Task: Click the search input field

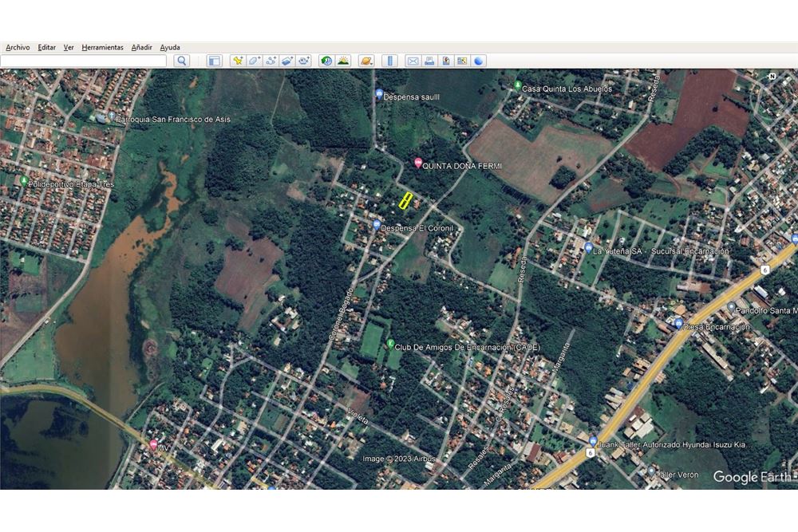Action: (x=84, y=61)
